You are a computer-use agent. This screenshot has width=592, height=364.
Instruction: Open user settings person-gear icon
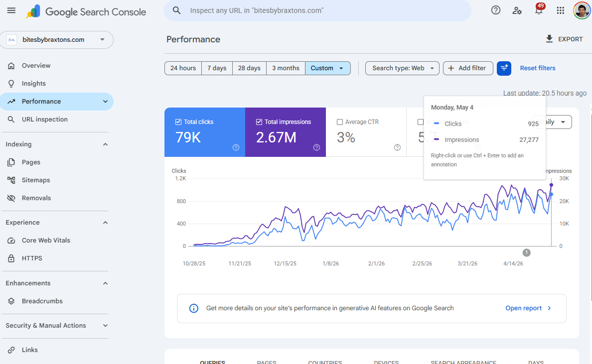click(x=517, y=10)
